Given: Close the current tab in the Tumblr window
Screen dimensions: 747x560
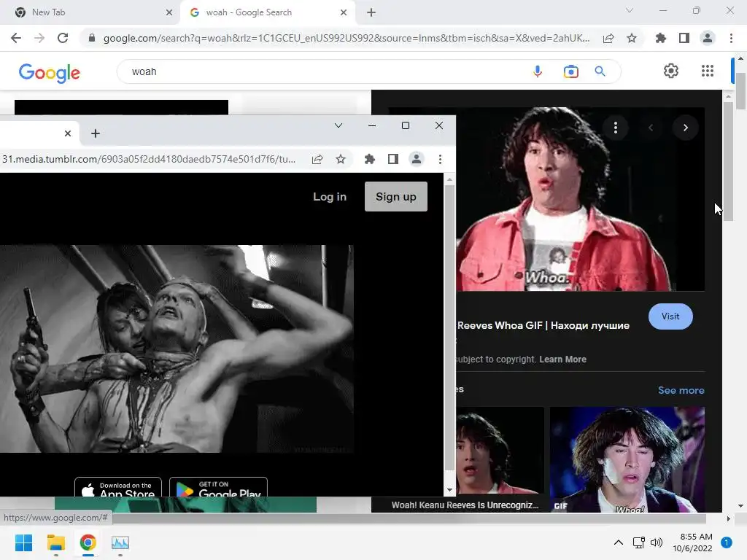Looking at the screenshot, I should pos(68,133).
